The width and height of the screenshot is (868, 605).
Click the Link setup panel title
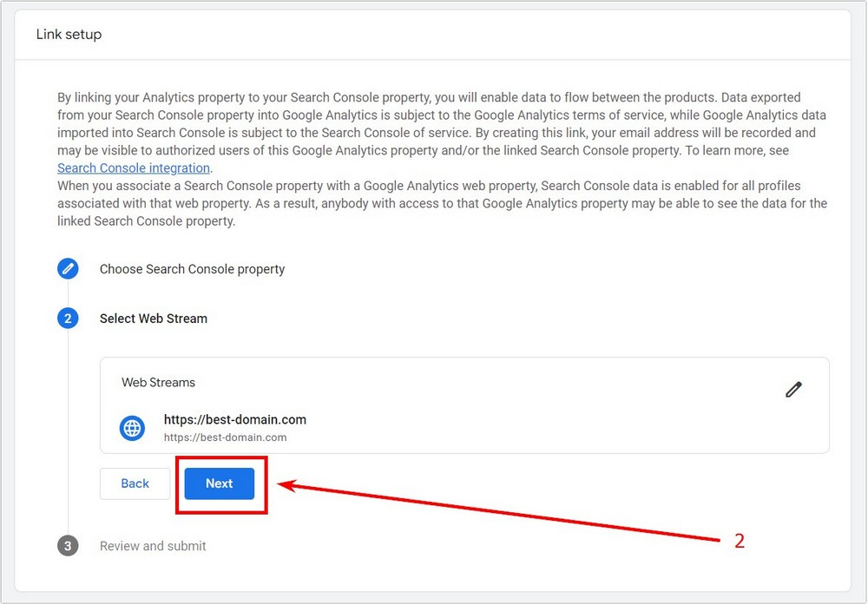pos(69,35)
